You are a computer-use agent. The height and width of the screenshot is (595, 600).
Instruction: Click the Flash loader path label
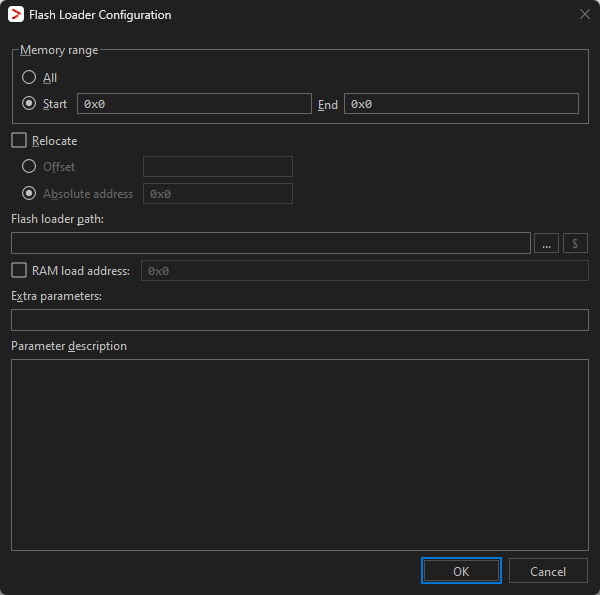coord(57,219)
